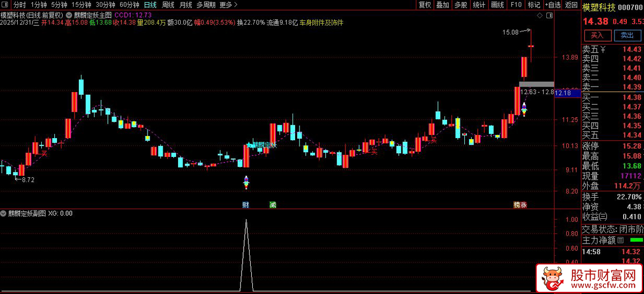Click the 换手 turnover value 22.70%
The width and height of the screenshot is (644, 294).
click(628, 196)
